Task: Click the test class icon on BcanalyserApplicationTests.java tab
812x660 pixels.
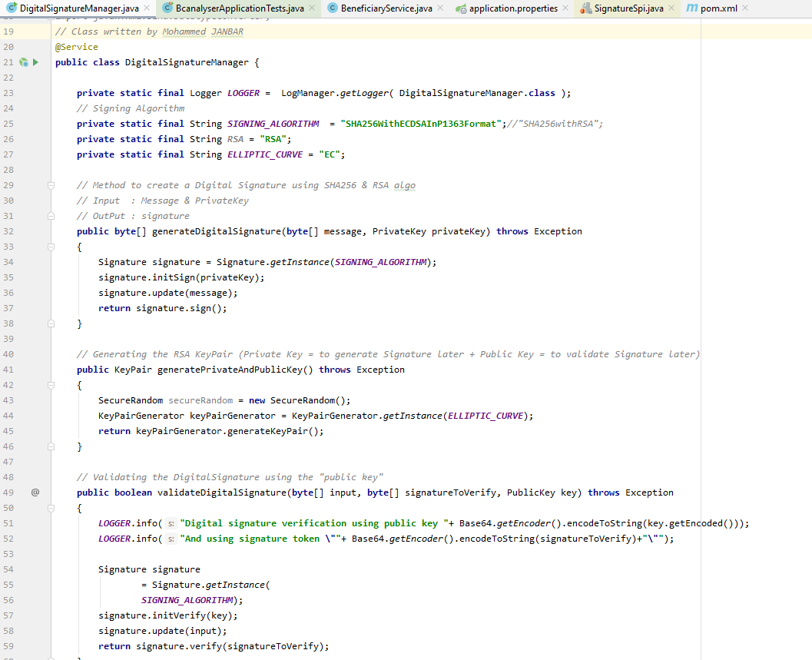Action: pyautogui.click(x=167, y=8)
